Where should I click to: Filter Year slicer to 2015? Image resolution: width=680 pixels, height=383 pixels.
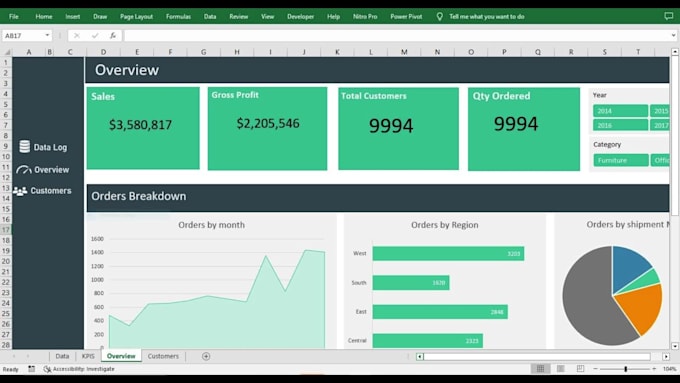pyautogui.click(x=660, y=111)
